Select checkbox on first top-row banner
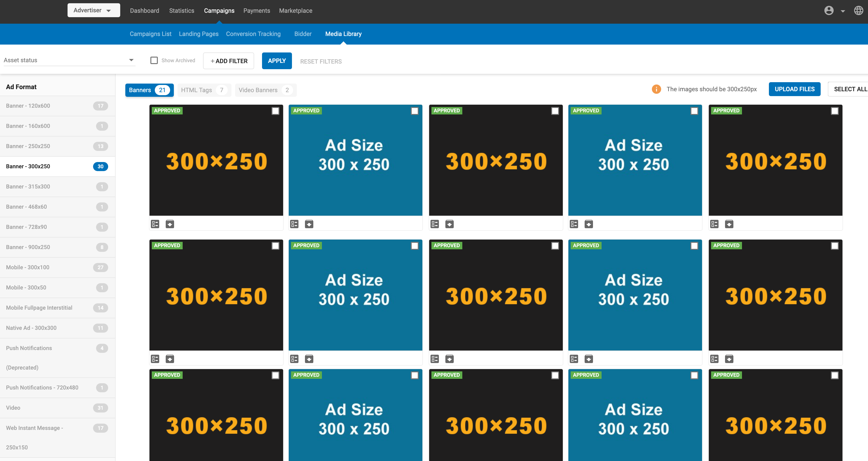 (x=275, y=111)
